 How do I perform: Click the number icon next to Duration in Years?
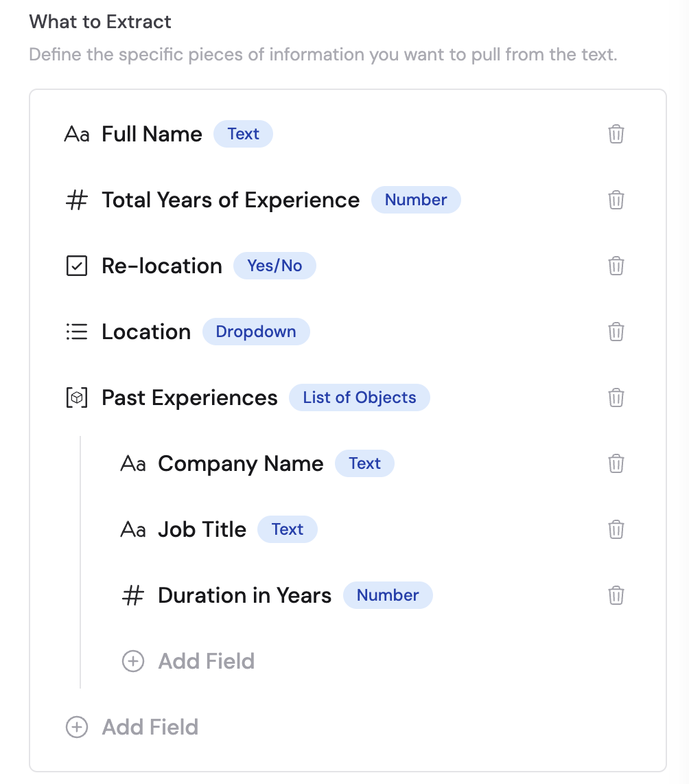[133, 595]
